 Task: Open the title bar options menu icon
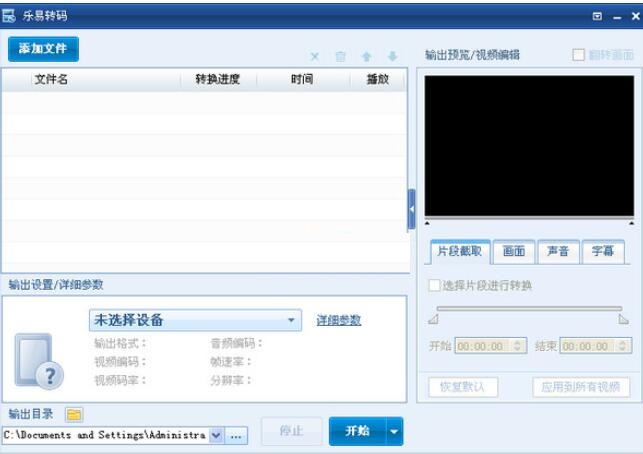point(597,16)
